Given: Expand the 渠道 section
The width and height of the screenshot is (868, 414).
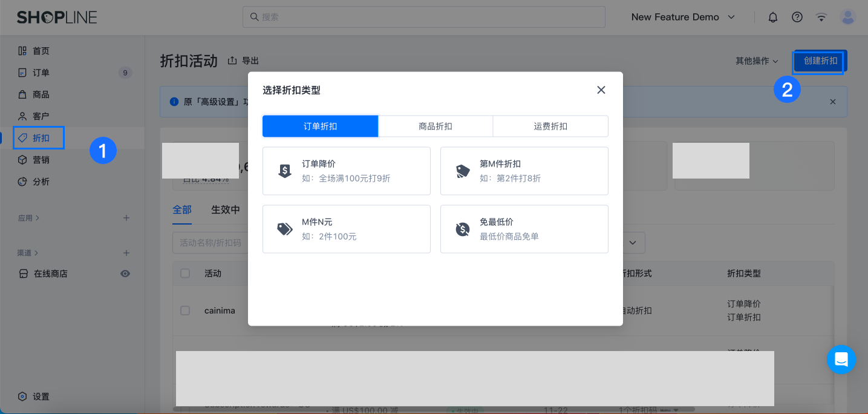Looking at the screenshot, I should click(28, 253).
